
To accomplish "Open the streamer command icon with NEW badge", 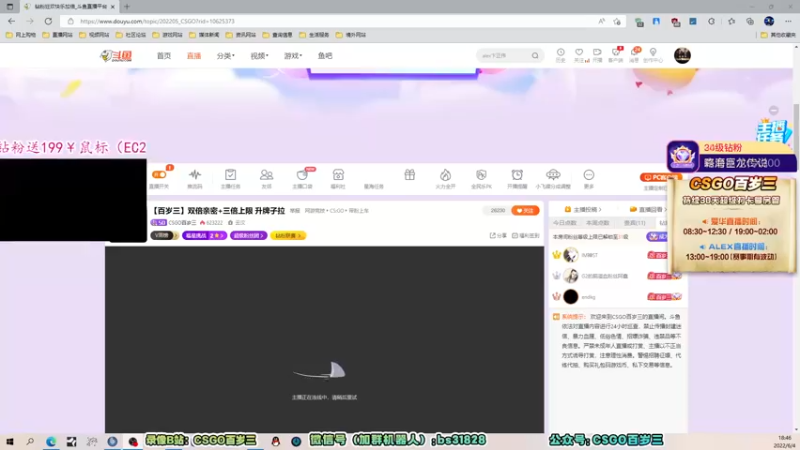I will [302, 174].
